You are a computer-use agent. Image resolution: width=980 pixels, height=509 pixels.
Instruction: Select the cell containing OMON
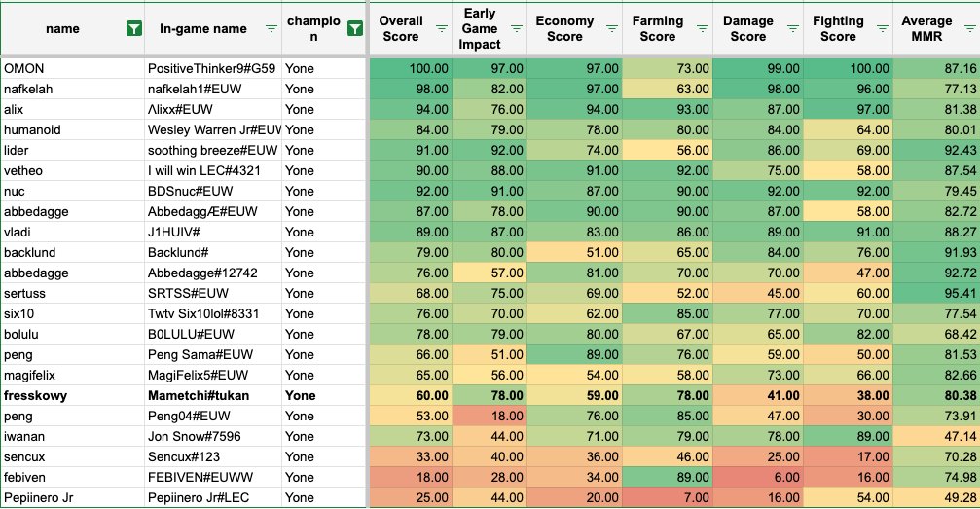[72, 69]
